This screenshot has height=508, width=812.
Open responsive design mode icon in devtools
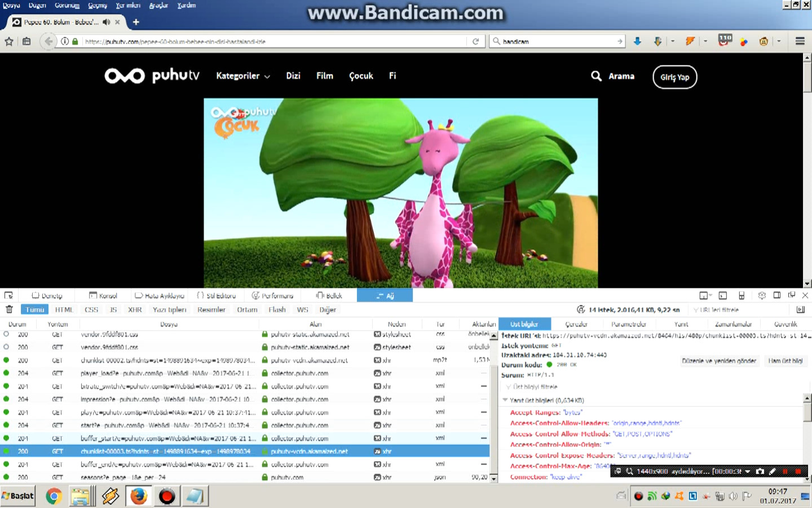point(742,295)
